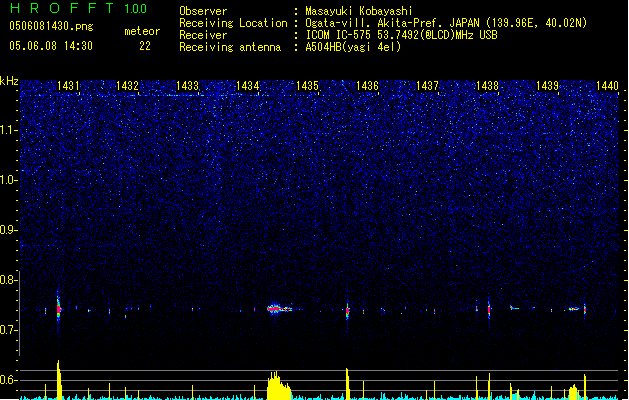Click the 0.7 kHz frequency tick label

[8, 330]
